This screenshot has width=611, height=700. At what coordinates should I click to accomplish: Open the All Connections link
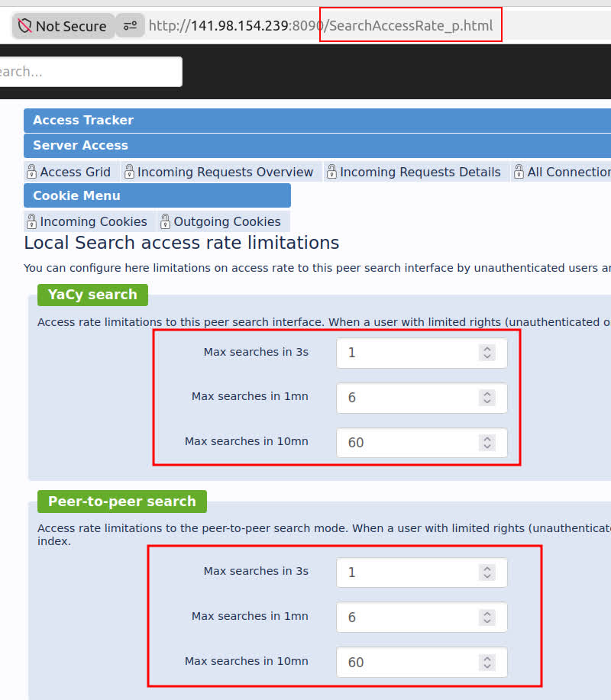(x=569, y=172)
